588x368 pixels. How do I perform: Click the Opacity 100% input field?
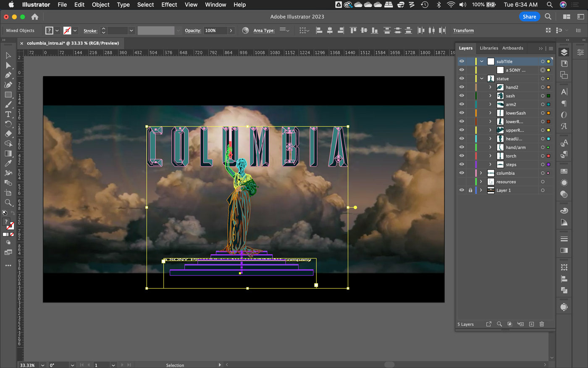point(215,31)
